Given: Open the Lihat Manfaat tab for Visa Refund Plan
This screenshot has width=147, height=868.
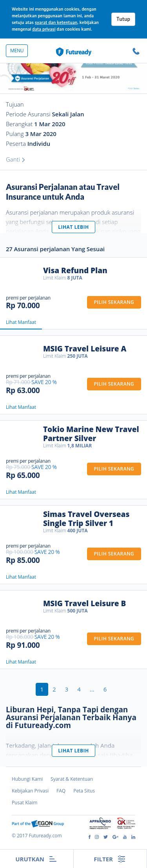Looking at the screenshot, I should (x=21, y=322).
